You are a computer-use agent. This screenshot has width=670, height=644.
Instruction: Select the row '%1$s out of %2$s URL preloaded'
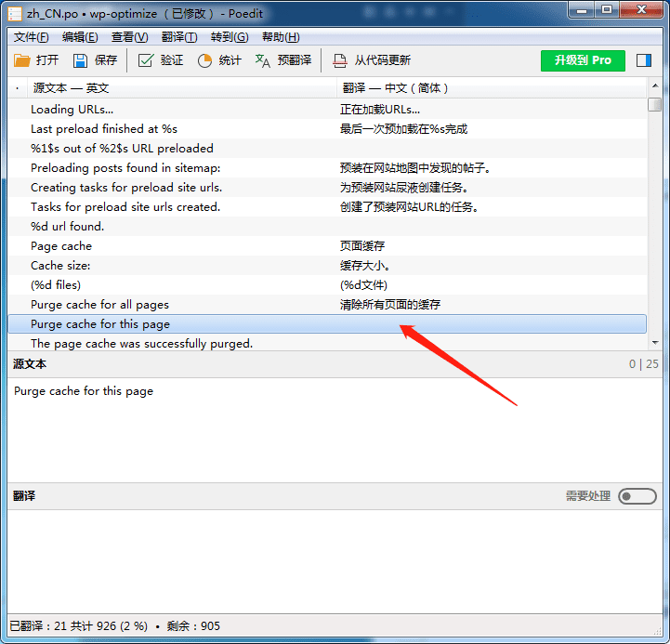pyautogui.click(x=327, y=149)
